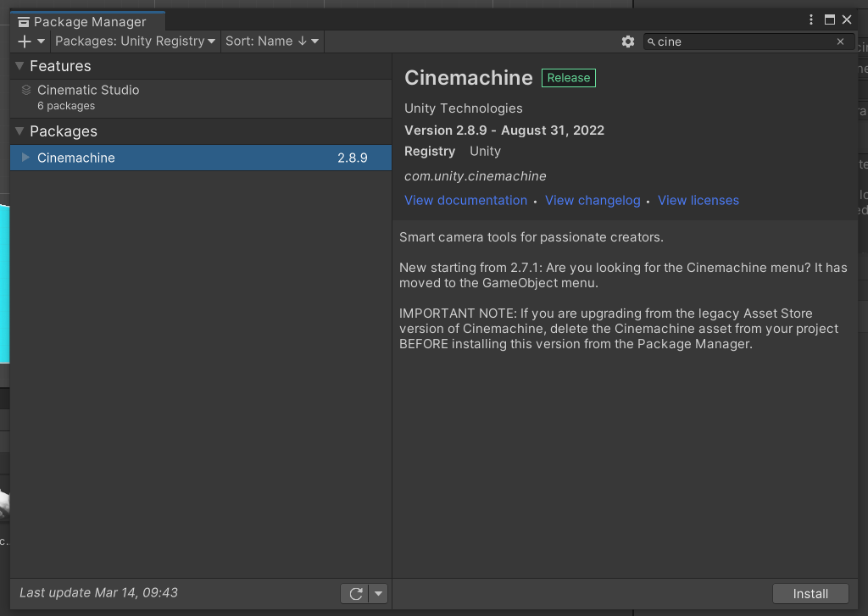This screenshot has height=616, width=868.
Task: Select the Cinemachine package row
Action: (201, 158)
